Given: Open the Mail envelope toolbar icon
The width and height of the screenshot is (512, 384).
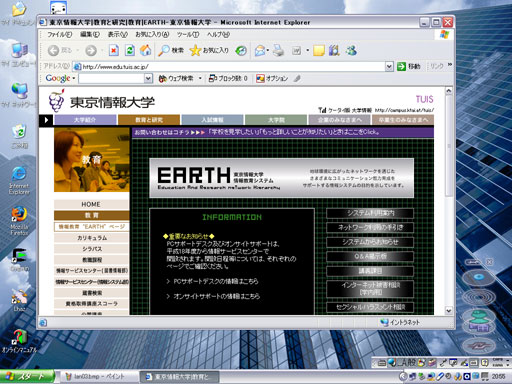Looking at the screenshot, I should coord(260,50).
